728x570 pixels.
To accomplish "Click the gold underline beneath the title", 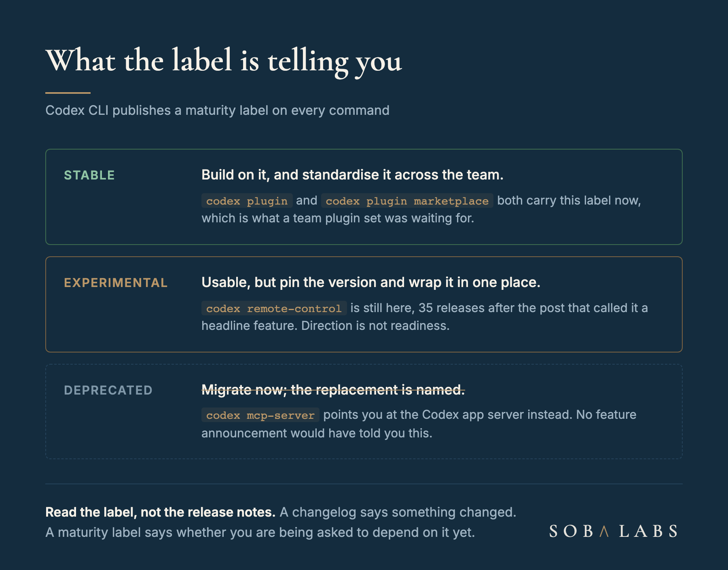I will pos(68,93).
